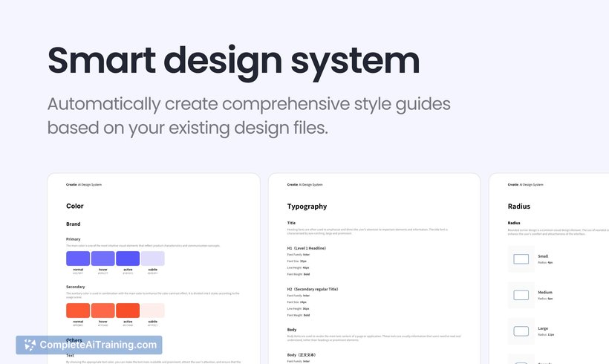Click the 'Color' heading
The width and height of the screenshot is (609, 364).
pos(75,206)
